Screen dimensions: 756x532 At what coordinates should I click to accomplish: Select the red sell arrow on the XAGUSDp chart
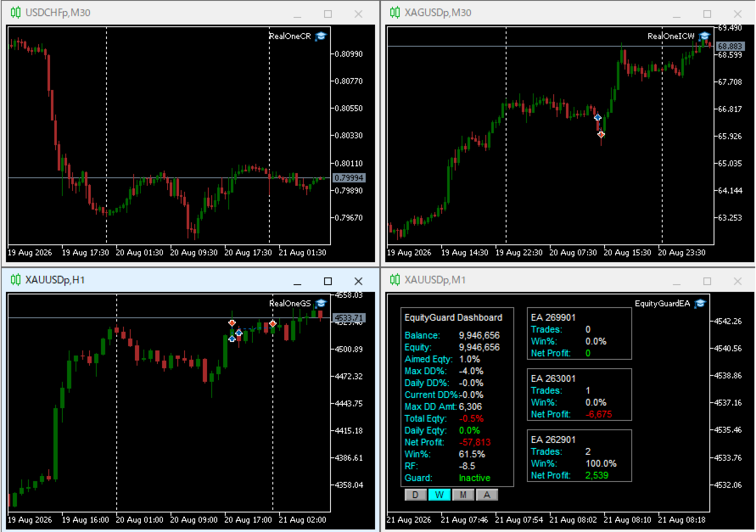(x=601, y=135)
